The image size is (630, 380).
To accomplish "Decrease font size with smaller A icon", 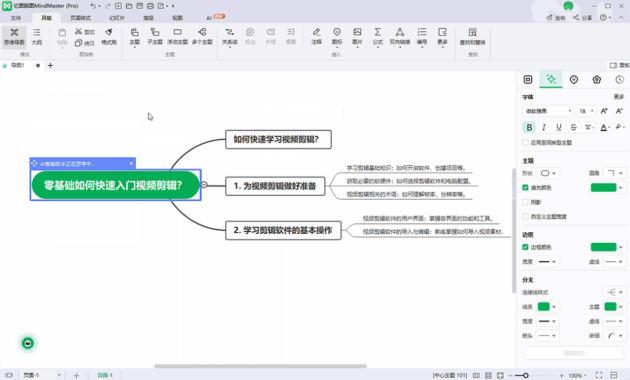I will click(619, 111).
